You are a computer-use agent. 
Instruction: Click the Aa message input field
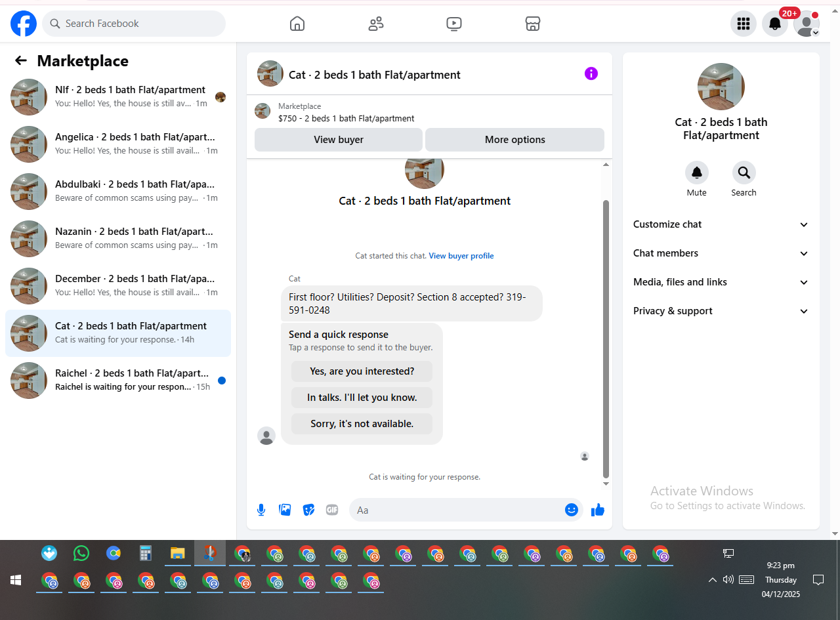click(455, 510)
